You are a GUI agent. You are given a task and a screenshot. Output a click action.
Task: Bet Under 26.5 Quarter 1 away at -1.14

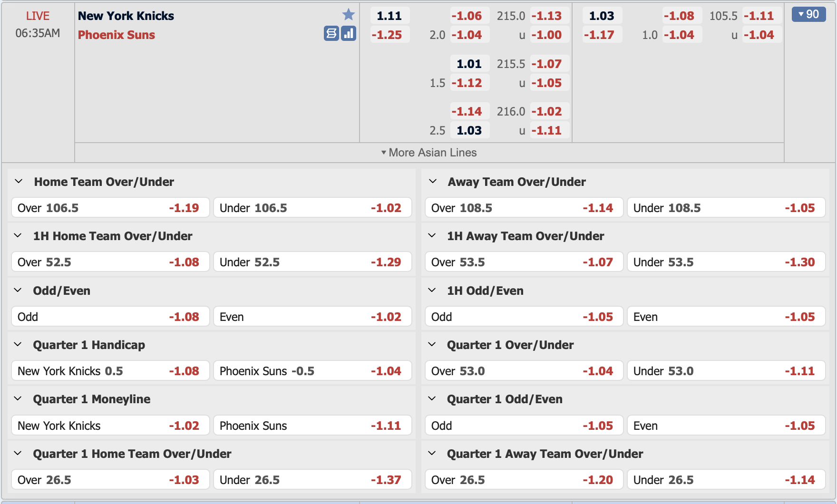coord(726,480)
